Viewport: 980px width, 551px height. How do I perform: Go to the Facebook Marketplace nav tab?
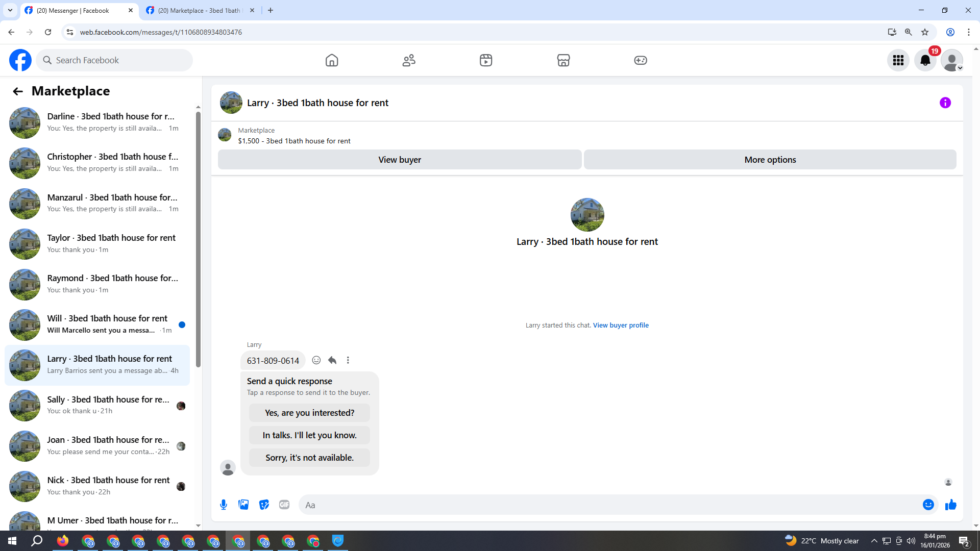pos(563,61)
